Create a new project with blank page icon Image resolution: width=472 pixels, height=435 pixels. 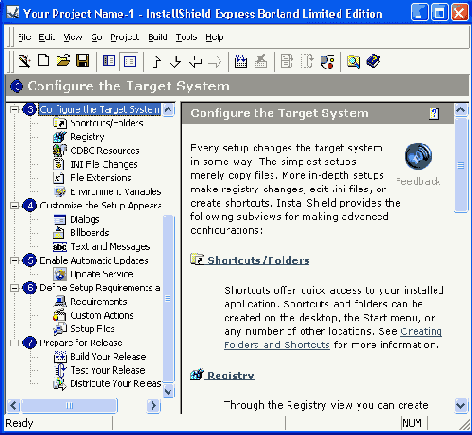click(44, 61)
